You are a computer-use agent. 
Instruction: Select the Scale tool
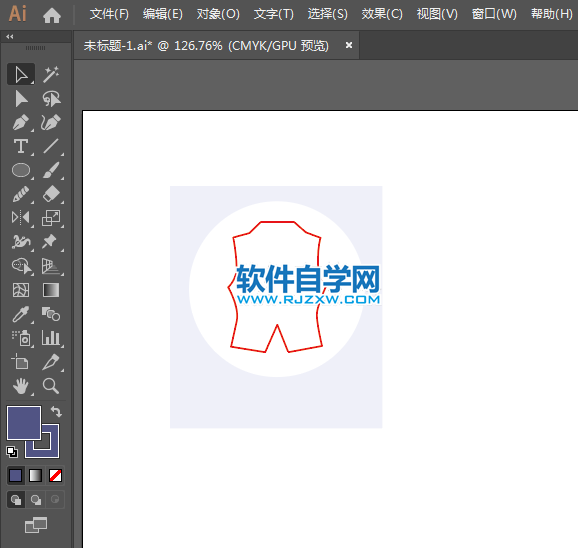[51, 218]
